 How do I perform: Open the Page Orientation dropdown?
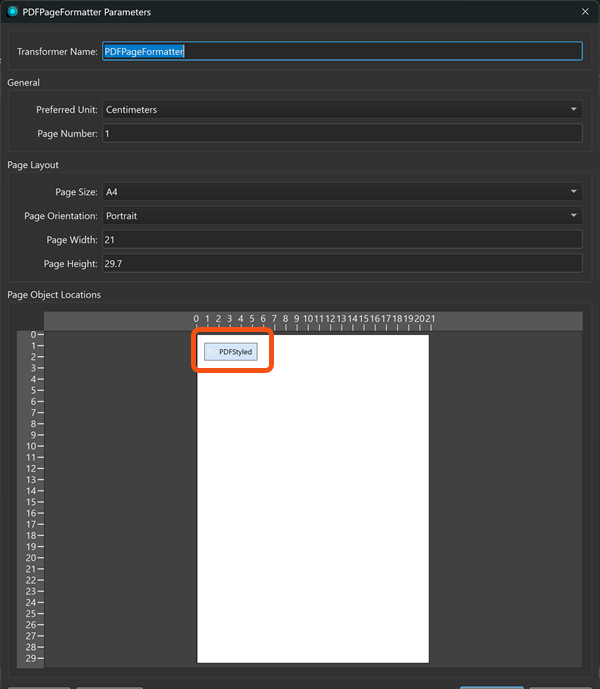[x=342, y=216]
